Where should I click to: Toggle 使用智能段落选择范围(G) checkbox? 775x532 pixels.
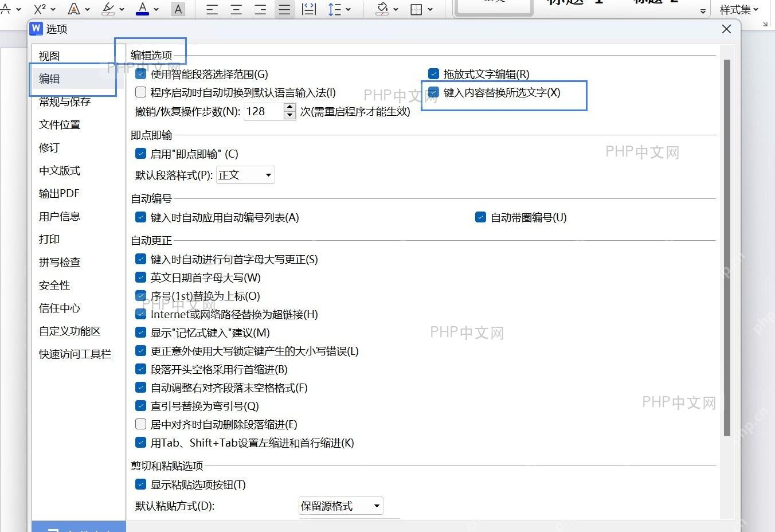tap(140, 74)
